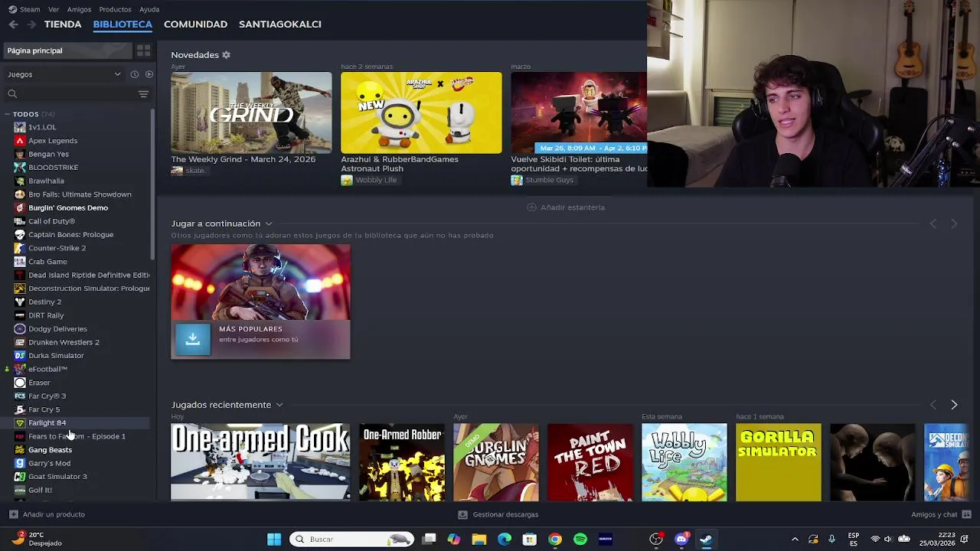The height and width of the screenshot is (551, 980).
Task: Switch library to grid view icon
Action: tap(143, 51)
